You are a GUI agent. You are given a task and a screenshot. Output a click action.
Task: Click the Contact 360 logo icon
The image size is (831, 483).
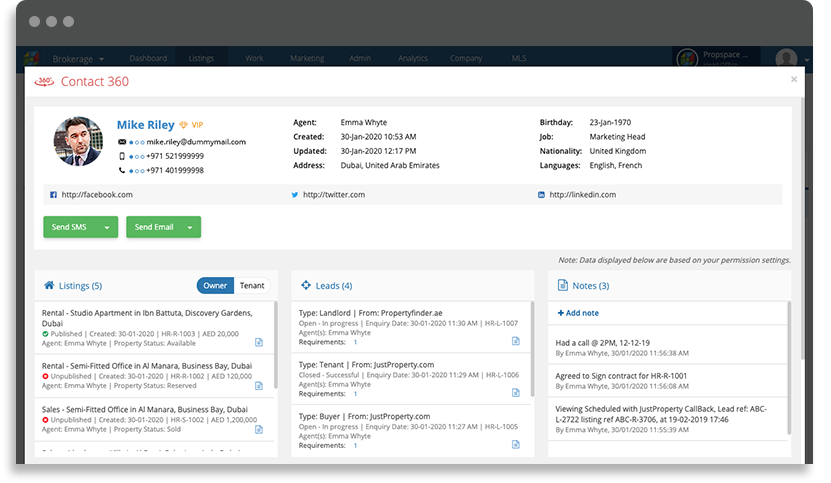[44, 82]
